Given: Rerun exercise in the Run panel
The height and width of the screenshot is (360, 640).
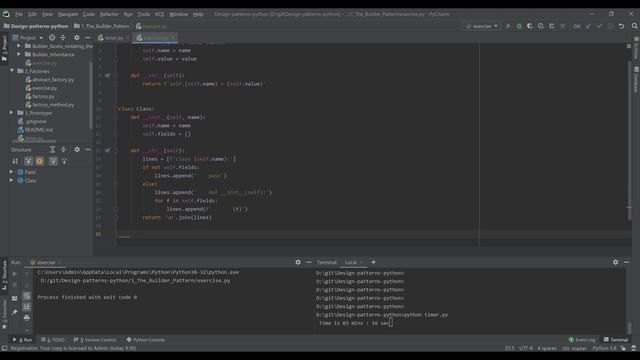Looking at the screenshot, I should 14,274.
